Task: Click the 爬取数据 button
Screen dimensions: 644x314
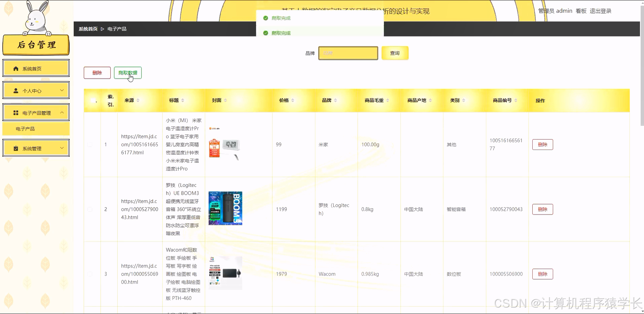Action: pyautogui.click(x=128, y=73)
